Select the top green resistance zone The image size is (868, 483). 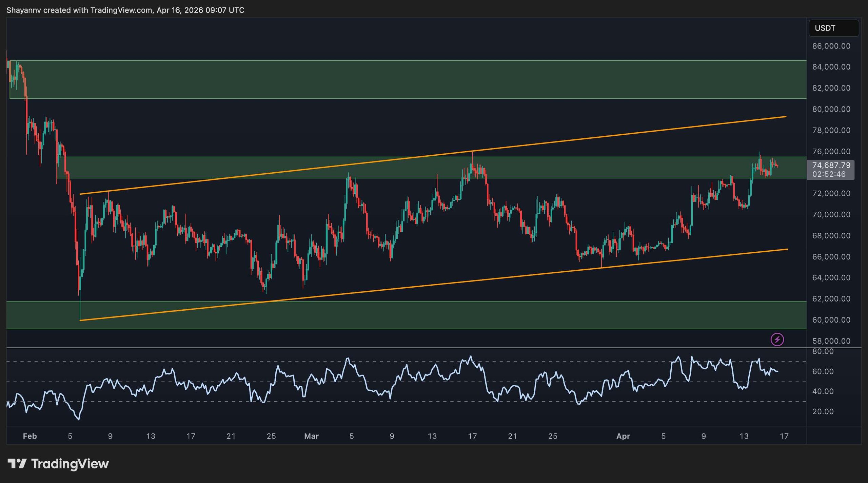click(x=407, y=79)
